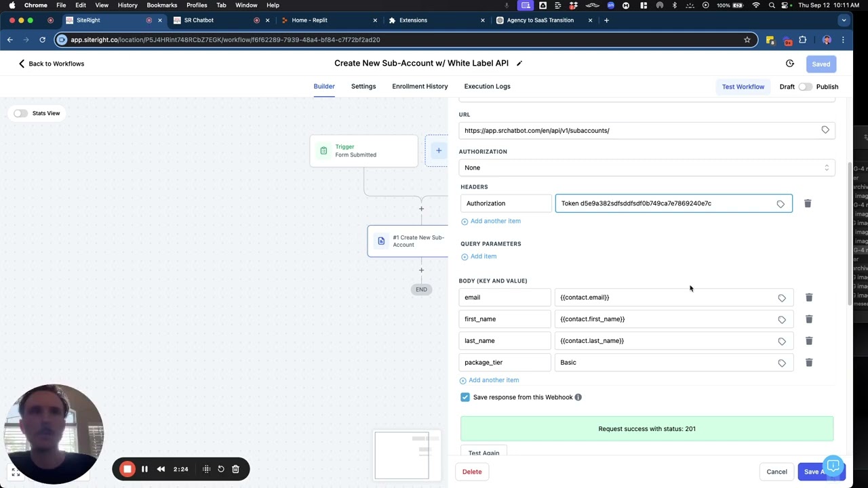868x488 pixels.
Task: Switch to the Builder tab
Action: (324, 87)
